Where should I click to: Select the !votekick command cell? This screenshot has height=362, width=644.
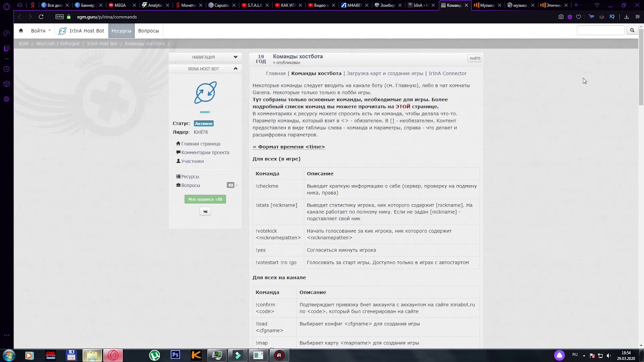click(x=278, y=234)
